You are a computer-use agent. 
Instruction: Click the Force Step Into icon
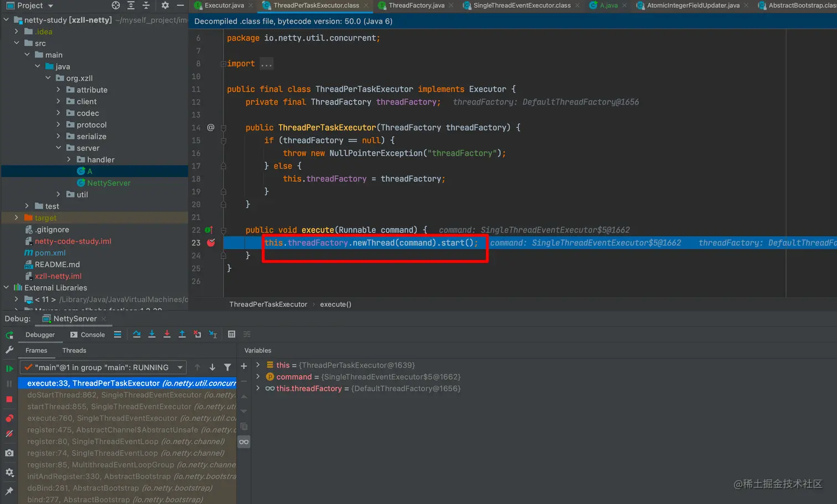pos(167,334)
